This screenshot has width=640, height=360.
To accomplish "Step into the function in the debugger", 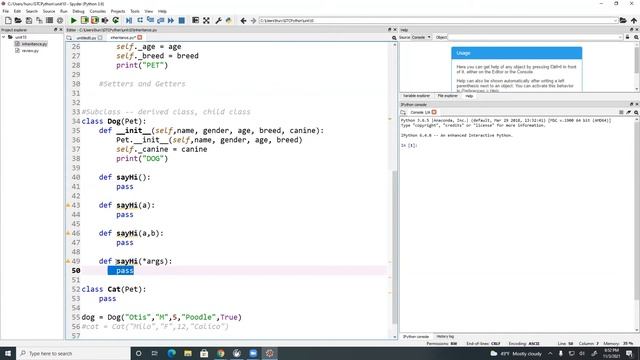I will point(150,20).
